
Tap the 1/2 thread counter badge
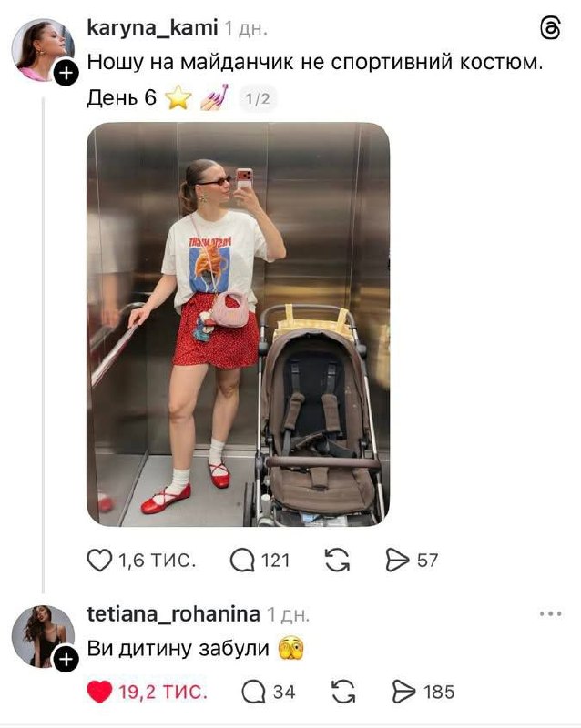click(258, 98)
